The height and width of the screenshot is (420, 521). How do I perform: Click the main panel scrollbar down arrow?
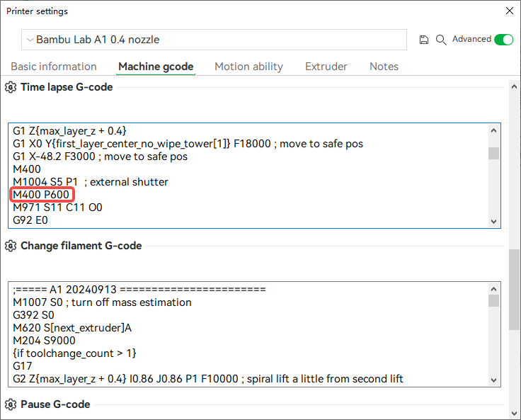pos(515,414)
